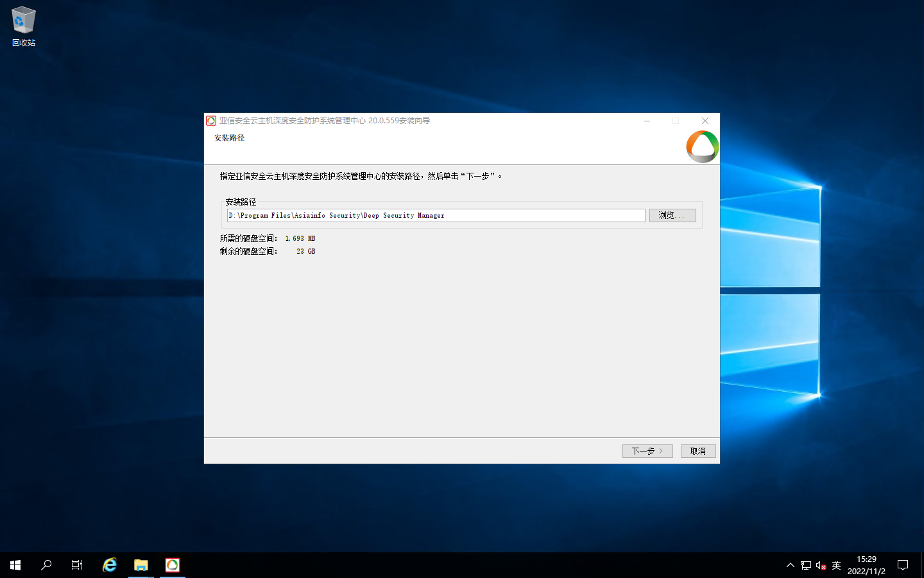Switch the 英 input language indicator

coord(836,565)
